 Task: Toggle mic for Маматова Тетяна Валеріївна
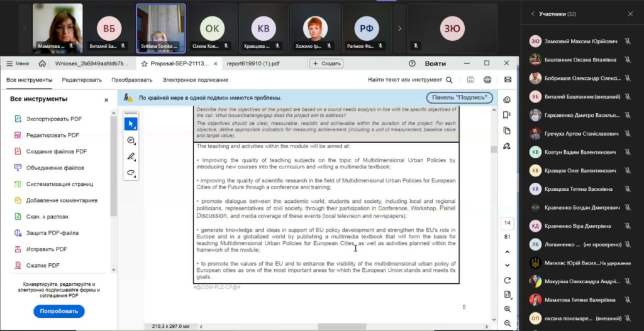[x=627, y=300]
